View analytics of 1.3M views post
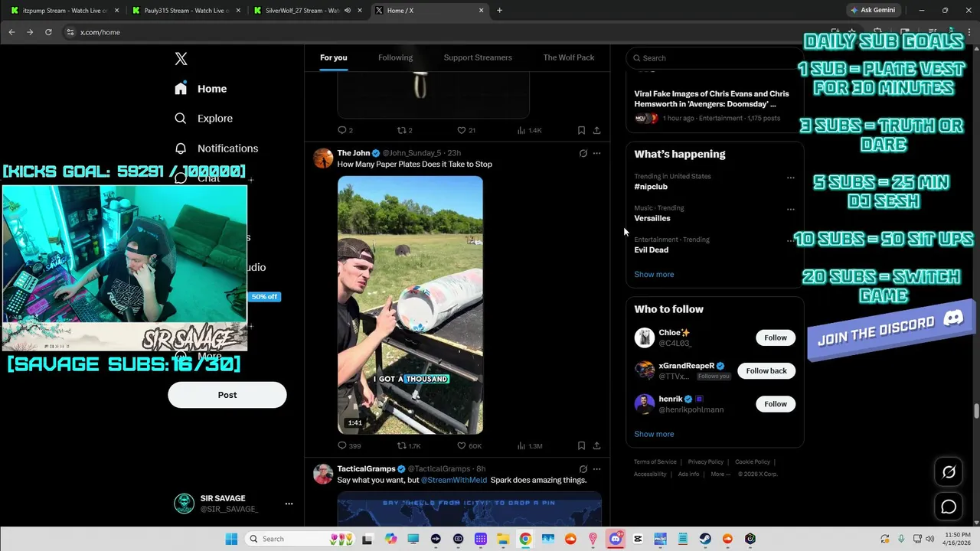The height and width of the screenshot is (551, 980). 530,445
